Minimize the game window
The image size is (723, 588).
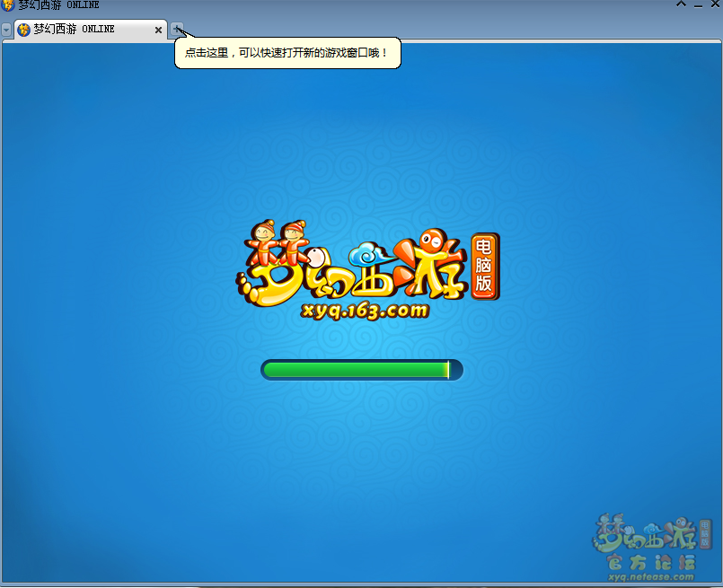pos(698,5)
